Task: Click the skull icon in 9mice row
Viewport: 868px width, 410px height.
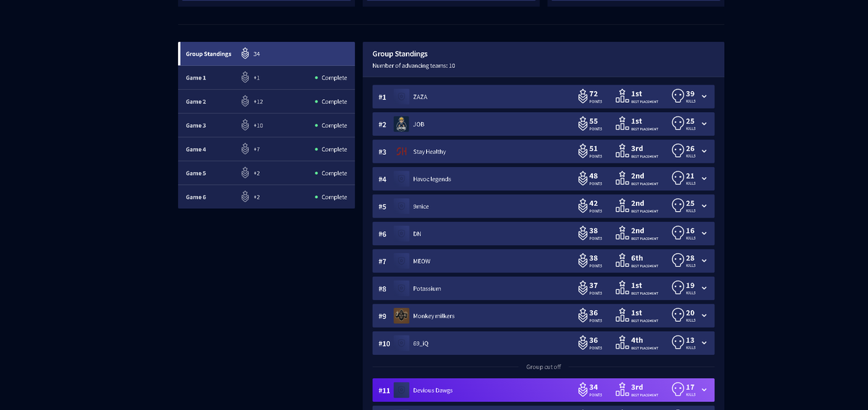Action: (x=678, y=206)
